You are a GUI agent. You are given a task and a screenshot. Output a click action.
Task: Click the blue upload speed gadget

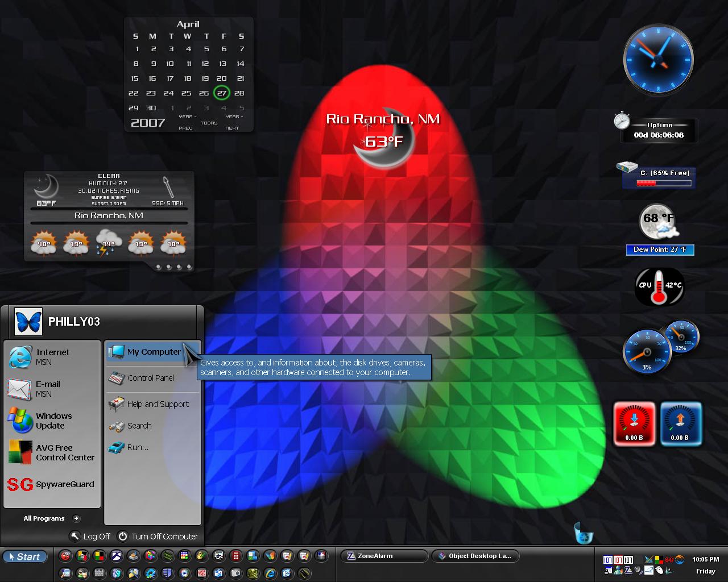(680, 423)
